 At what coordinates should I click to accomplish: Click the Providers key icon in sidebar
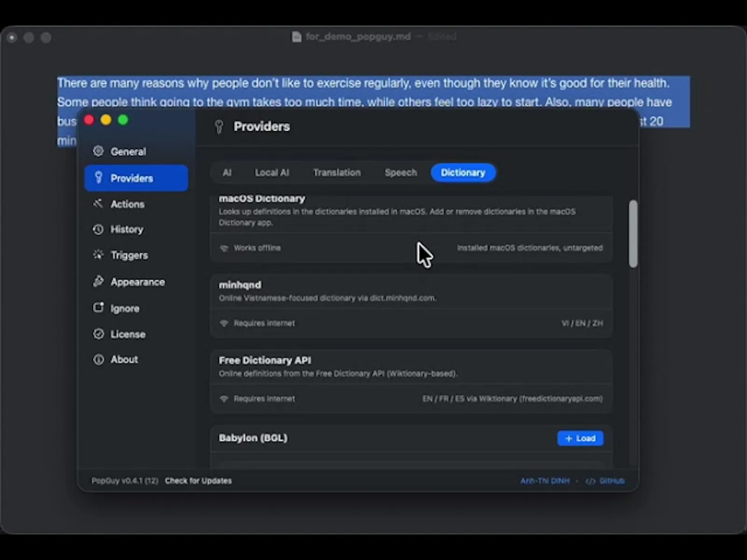coord(99,177)
